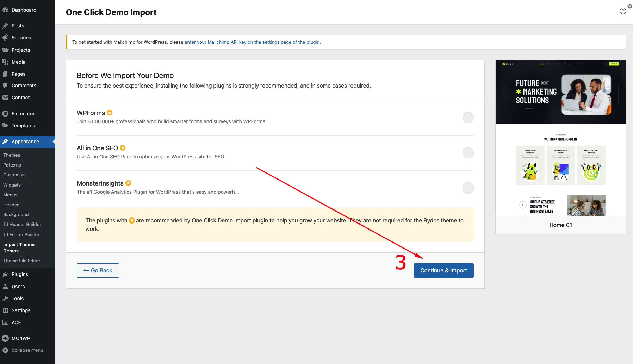Go to Services menu label
The image size is (633, 364).
(x=21, y=38)
